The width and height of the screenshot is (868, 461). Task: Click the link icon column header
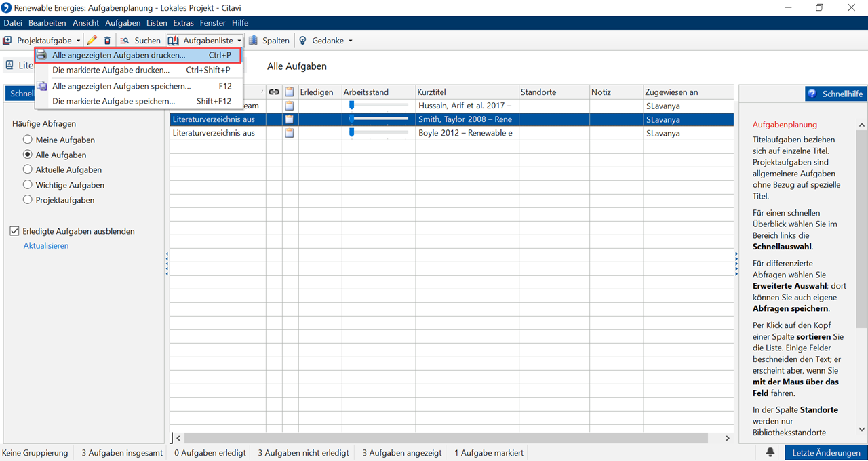pos(274,92)
